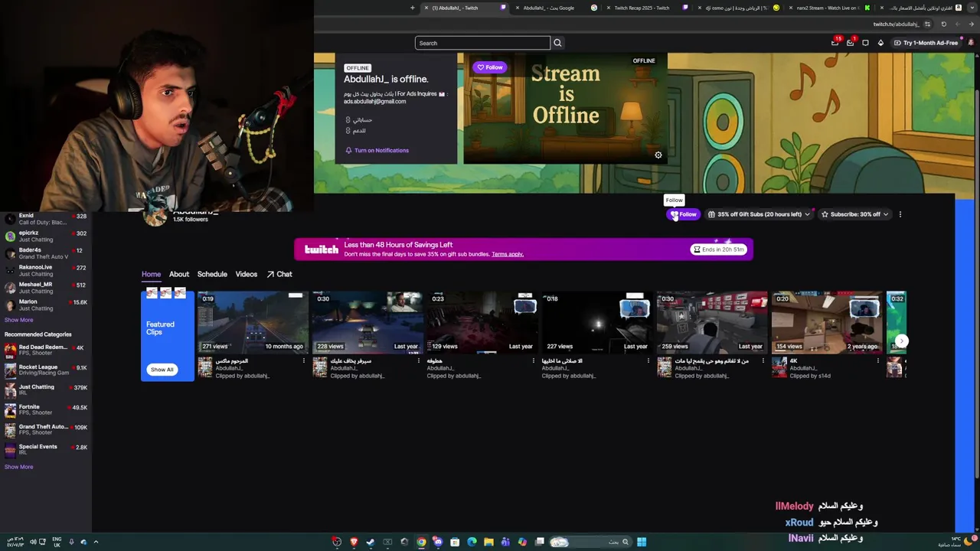This screenshot has height=551, width=980.
Task: Show hidden system tray icons chevron
Action: pos(96,542)
